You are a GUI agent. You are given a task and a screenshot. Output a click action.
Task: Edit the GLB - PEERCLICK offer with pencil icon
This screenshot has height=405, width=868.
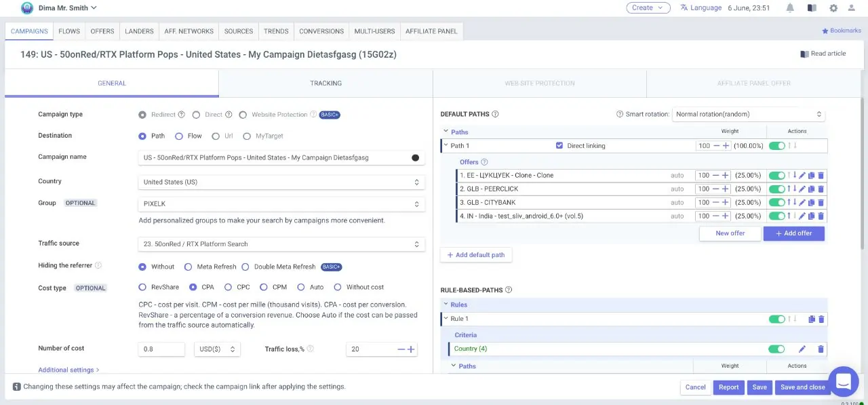pyautogui.click(x=802, y=189)
